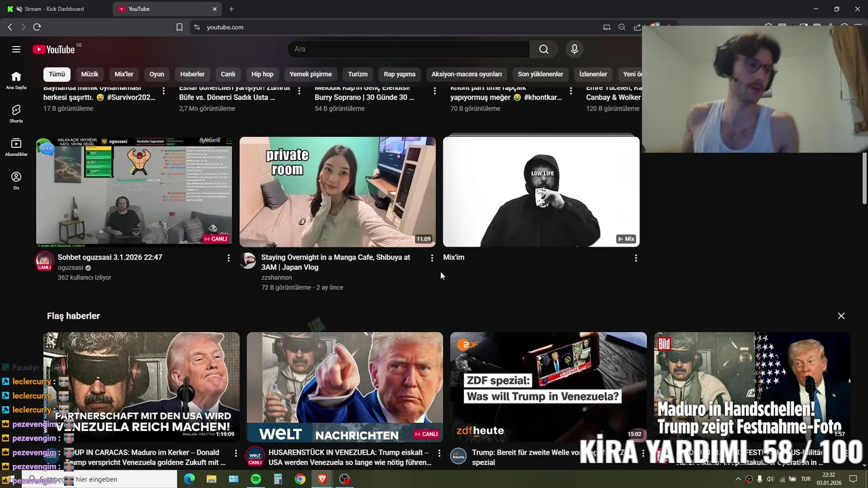868x488 pixels.
Task: Select the Rap yapma filter chip
Action: tap(399, 75)
